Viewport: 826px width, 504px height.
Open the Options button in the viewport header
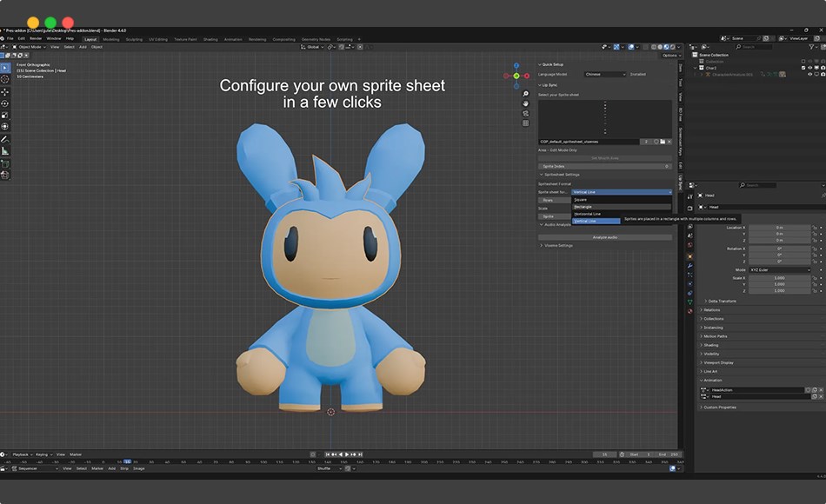pos(669,56)
